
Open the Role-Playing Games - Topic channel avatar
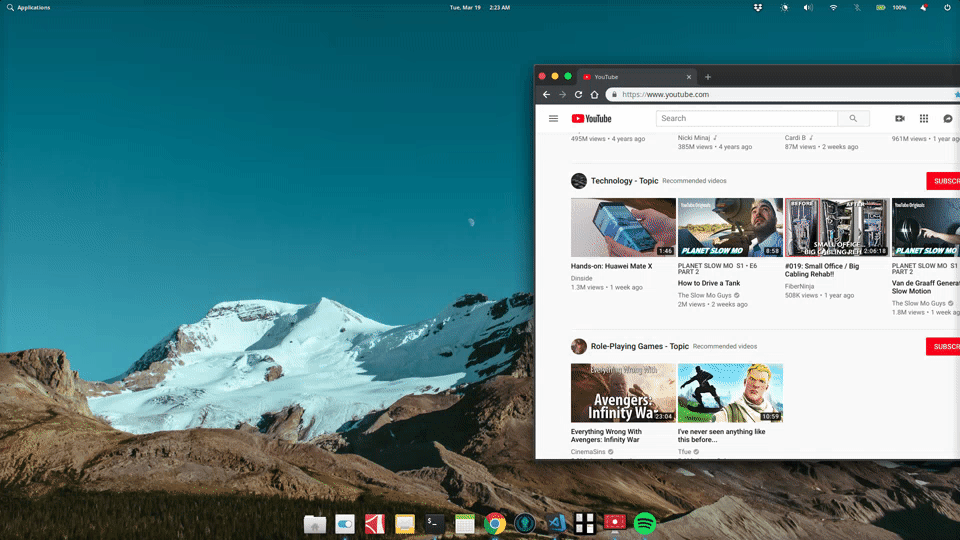pos(579,347)
